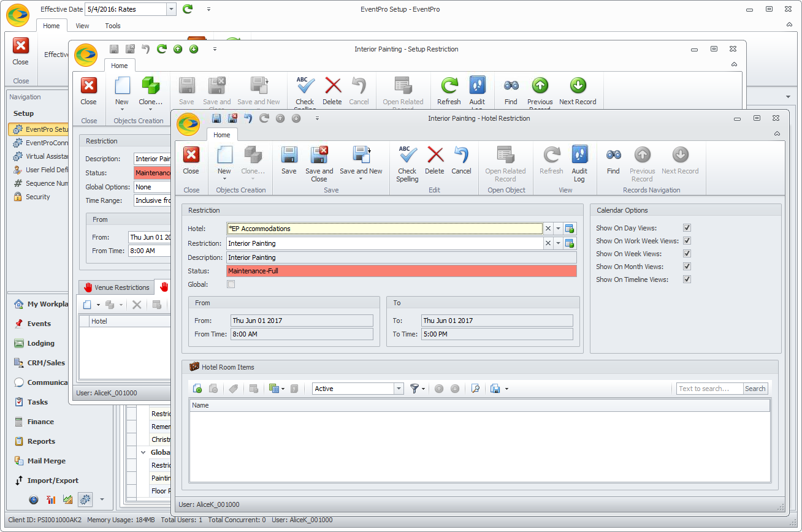The height and width of the screenshot is (532, 802).
Task: Expand Save and New dropdown arrow
Action: pos(361,179)
